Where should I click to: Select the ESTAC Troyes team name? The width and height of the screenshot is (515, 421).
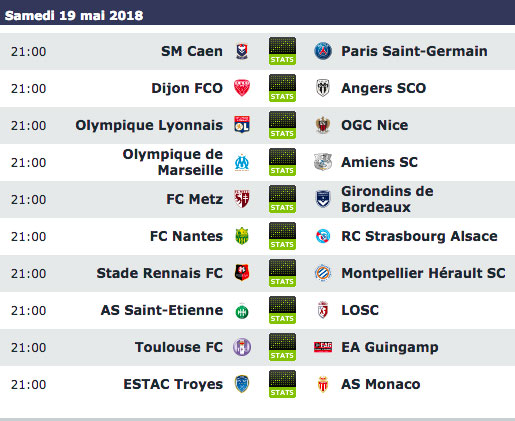tap(173, 384)
